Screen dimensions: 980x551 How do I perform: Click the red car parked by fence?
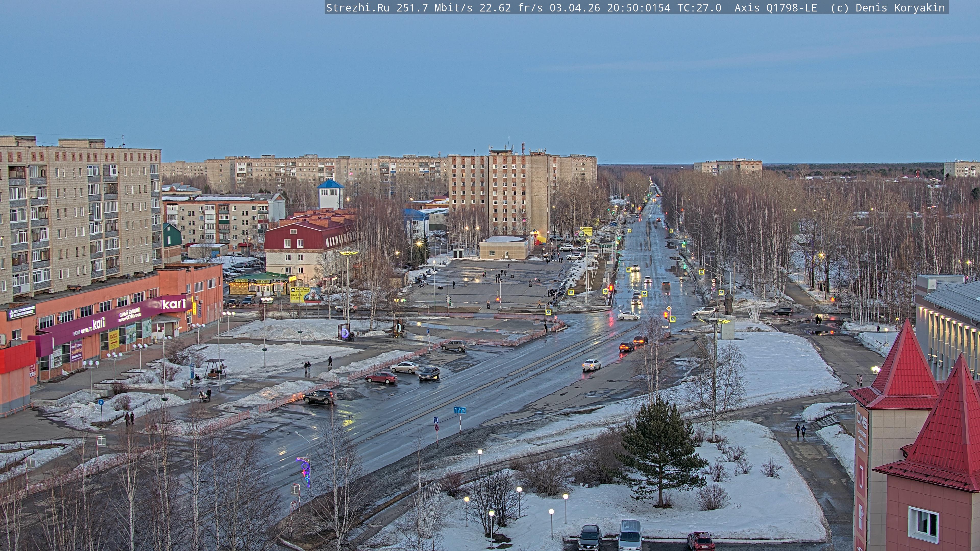point(381,377)
